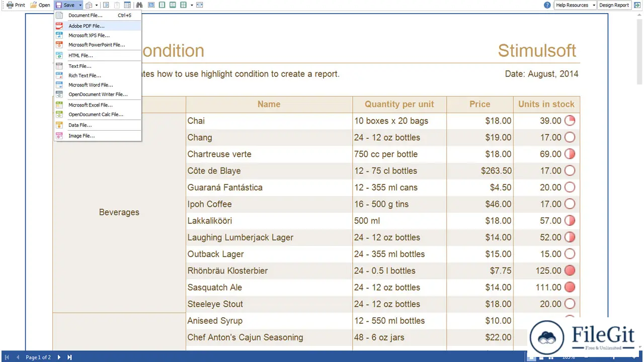644x362 pixels.
Task: Go to next page arrow
Action: pyautogui.click(x=58, y=357)
